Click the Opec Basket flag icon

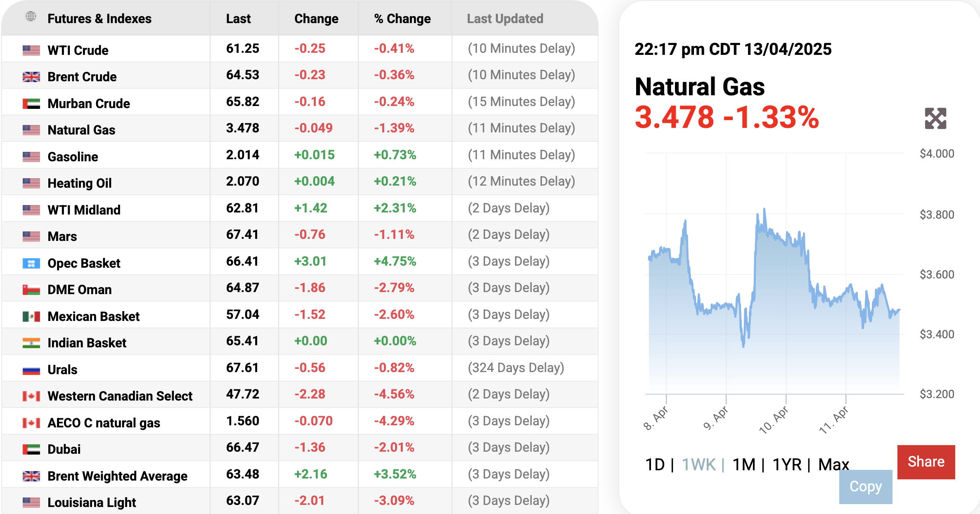point(31,263)
